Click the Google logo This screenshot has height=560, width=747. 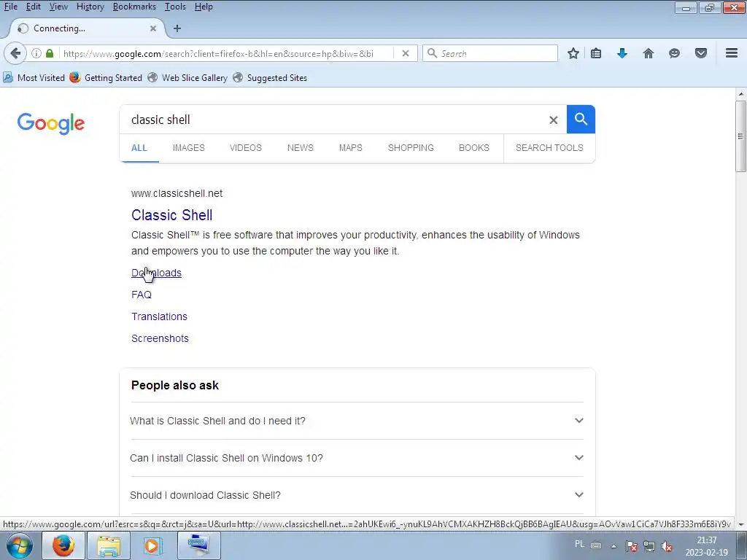[x=51, y=123]
